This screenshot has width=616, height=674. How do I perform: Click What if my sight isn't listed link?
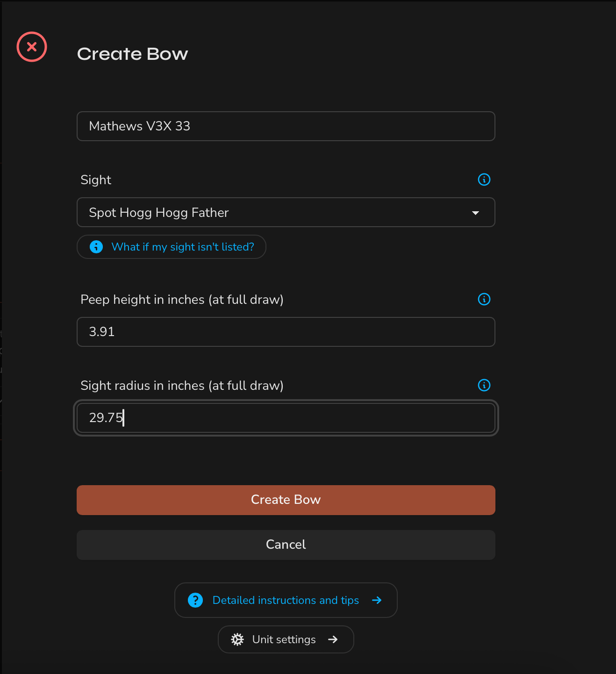172,247
